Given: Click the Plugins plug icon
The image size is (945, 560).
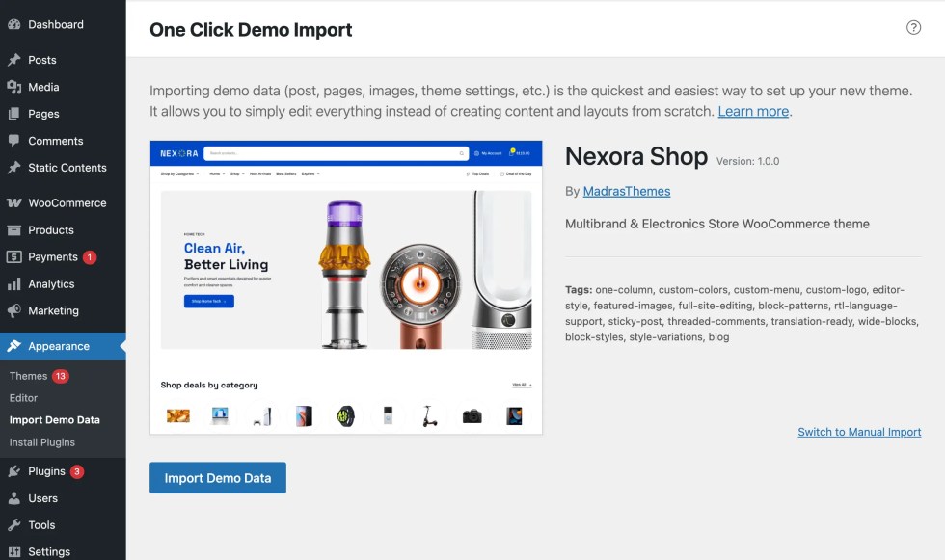Looking at the screenshot, I should click(13, 471).
